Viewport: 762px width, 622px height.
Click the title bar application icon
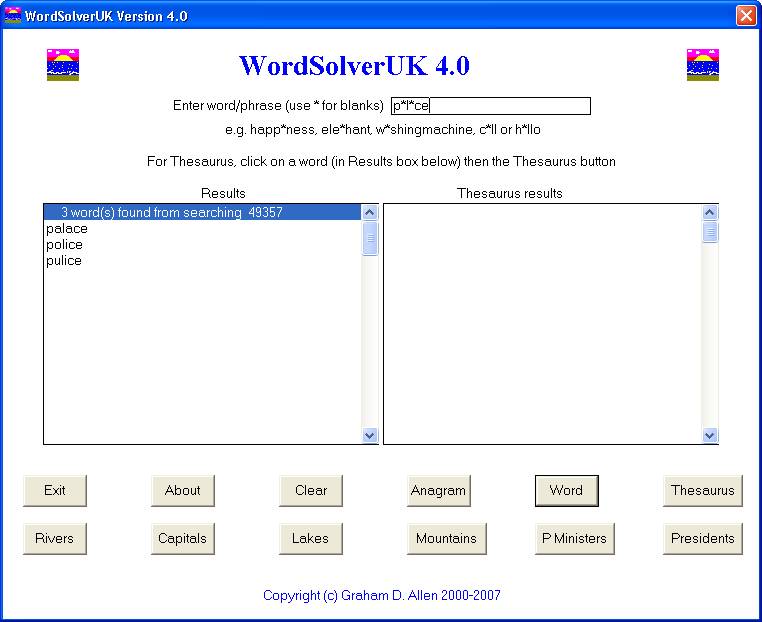(x=13, y=16)
